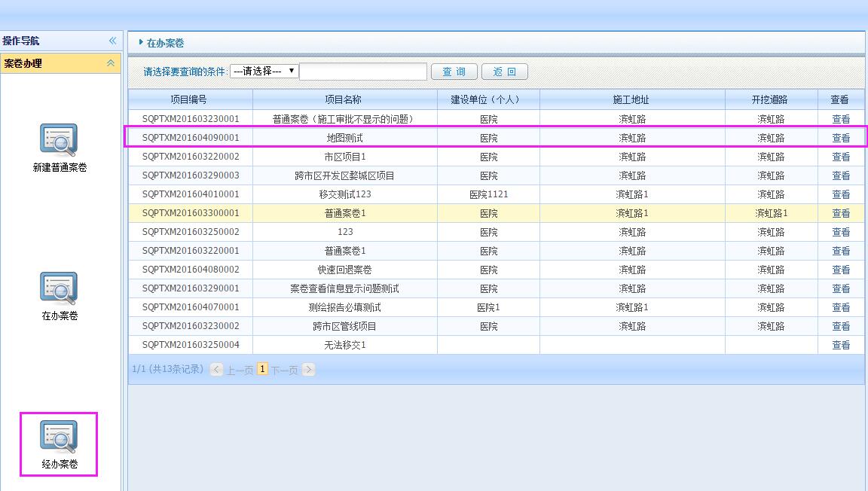Image resolution: width=868 pixels, height=491 pixels.
Task: Click 查看 for 测绘报告必填测试 row
Action: [x=841, y=307]
